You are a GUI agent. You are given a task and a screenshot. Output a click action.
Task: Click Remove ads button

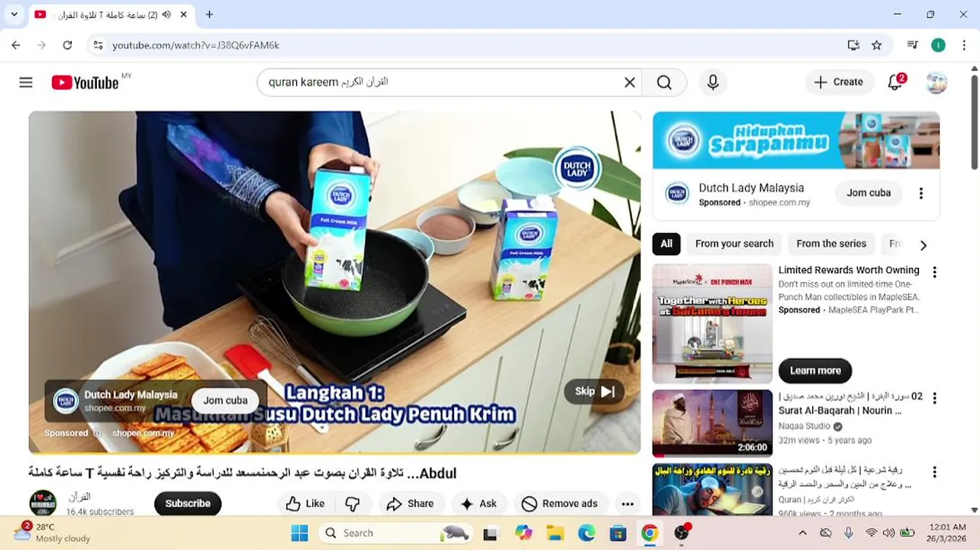[x=559, y=503]
